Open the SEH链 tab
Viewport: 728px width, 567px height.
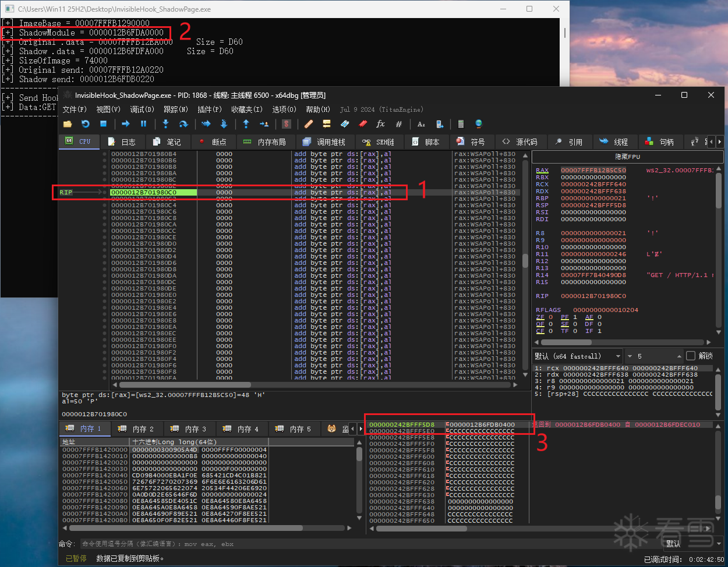coord(379,141)
